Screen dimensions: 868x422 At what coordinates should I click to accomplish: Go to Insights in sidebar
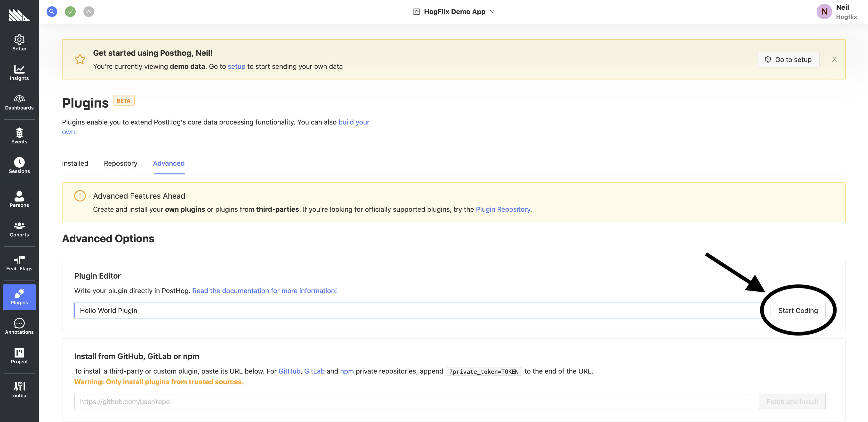click(x=19, y=72)
